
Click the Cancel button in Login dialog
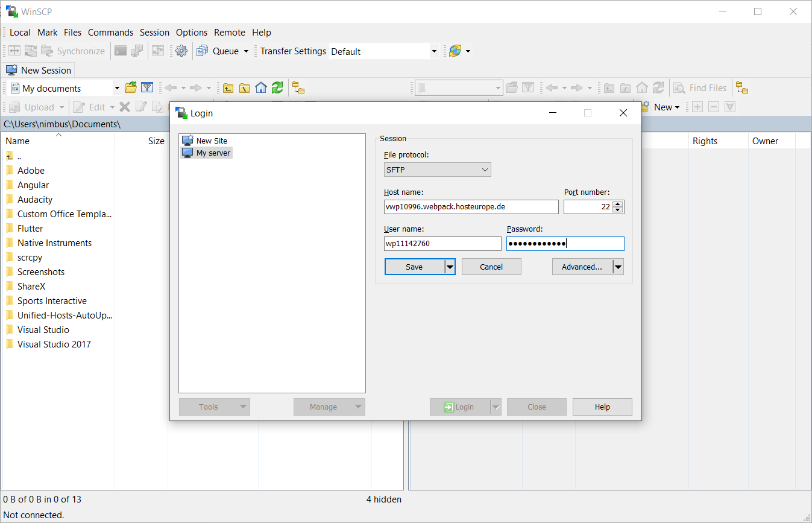point(491,267)
